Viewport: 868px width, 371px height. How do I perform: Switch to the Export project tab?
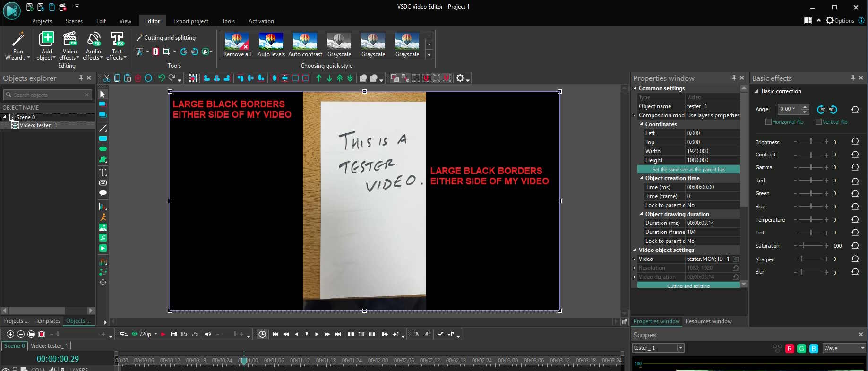[191, 21]
